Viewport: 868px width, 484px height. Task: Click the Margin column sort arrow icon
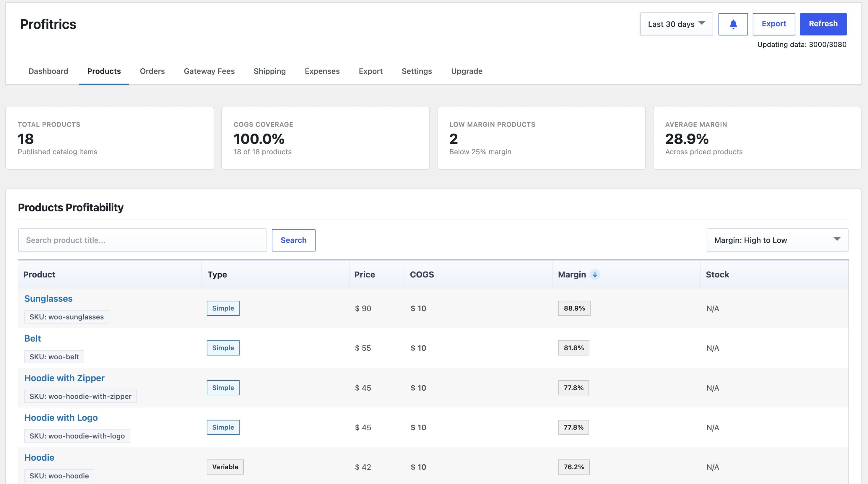coord(595,275)
